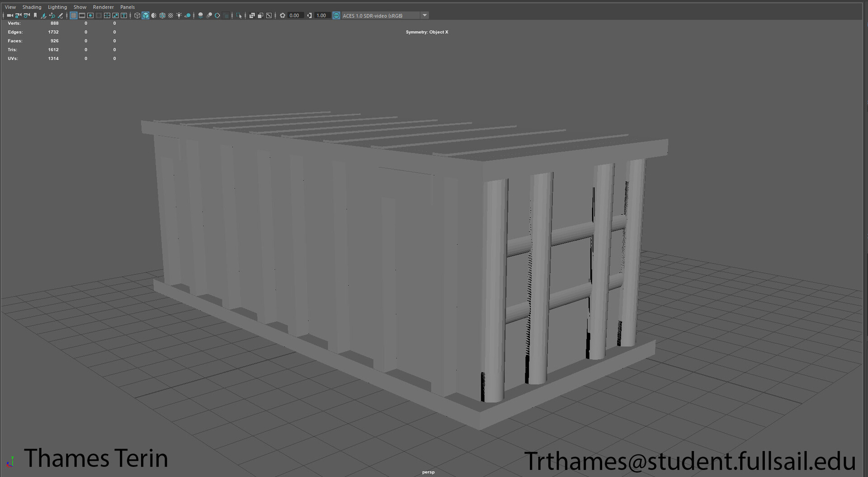868x477 pixels.
Task: Click the Image Plane icon
Action: (x=43, y=15)
